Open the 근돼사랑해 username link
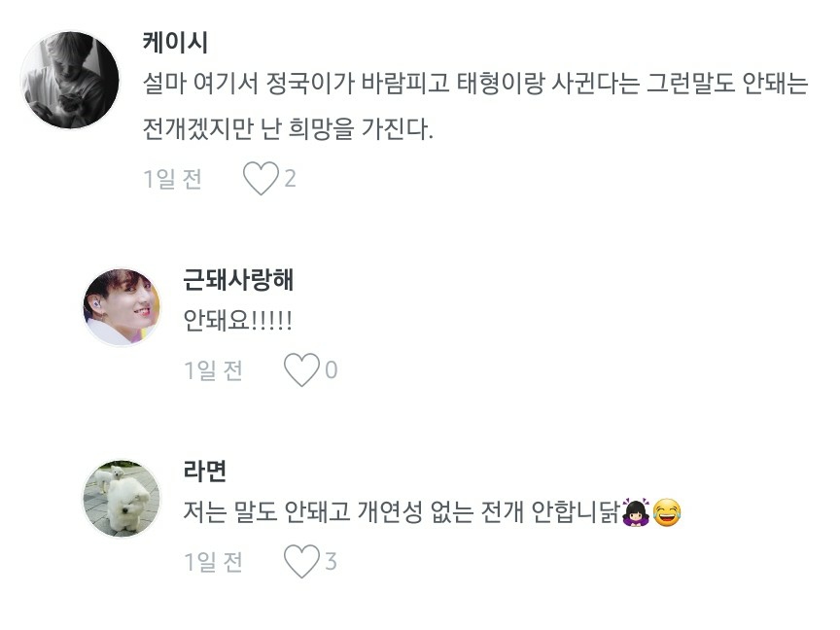 point(238,280)
